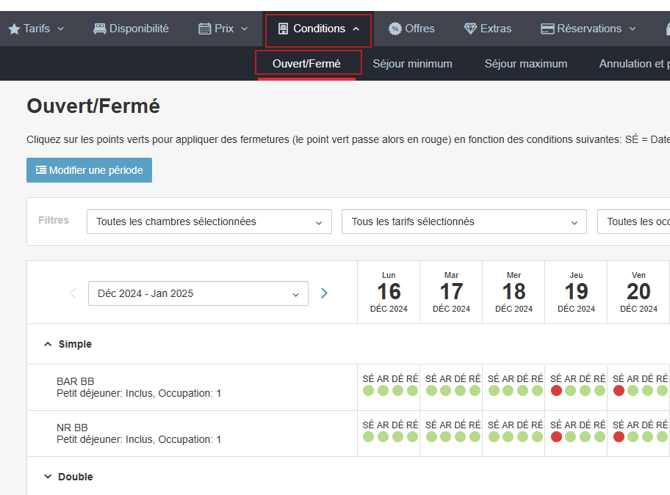This screenshot has height=495, width=670.
Task: Expand the Prix menu chevron
Action: click(x=244, y=29)
